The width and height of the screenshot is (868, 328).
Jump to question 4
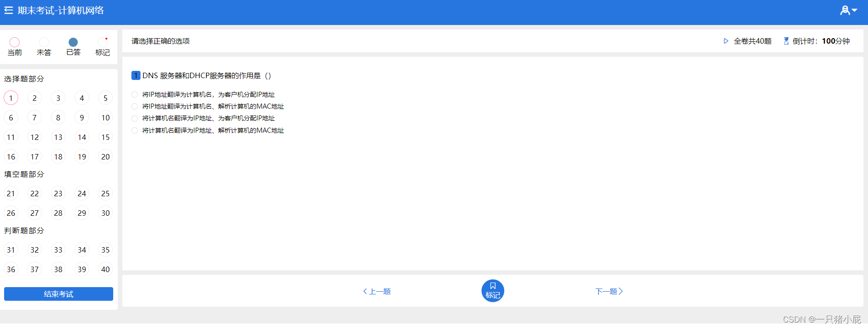(x=82, y=98)
